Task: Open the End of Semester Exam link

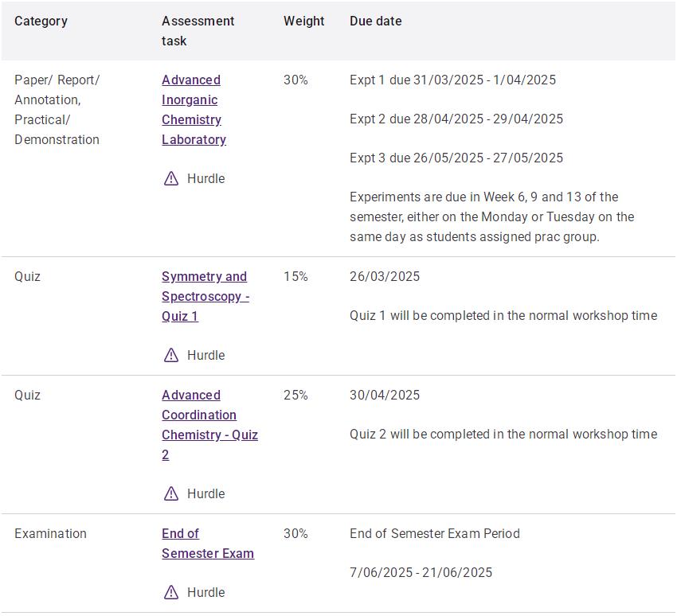Action: (207, 544)
